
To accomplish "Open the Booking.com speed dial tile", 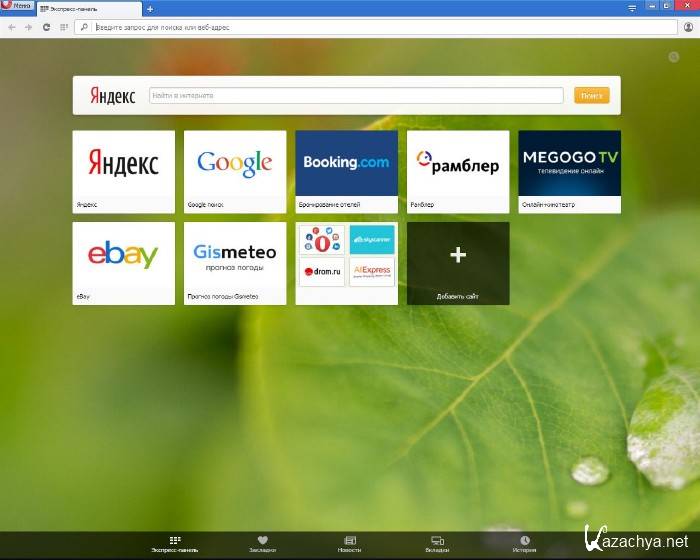I will [x=346, y=164].
